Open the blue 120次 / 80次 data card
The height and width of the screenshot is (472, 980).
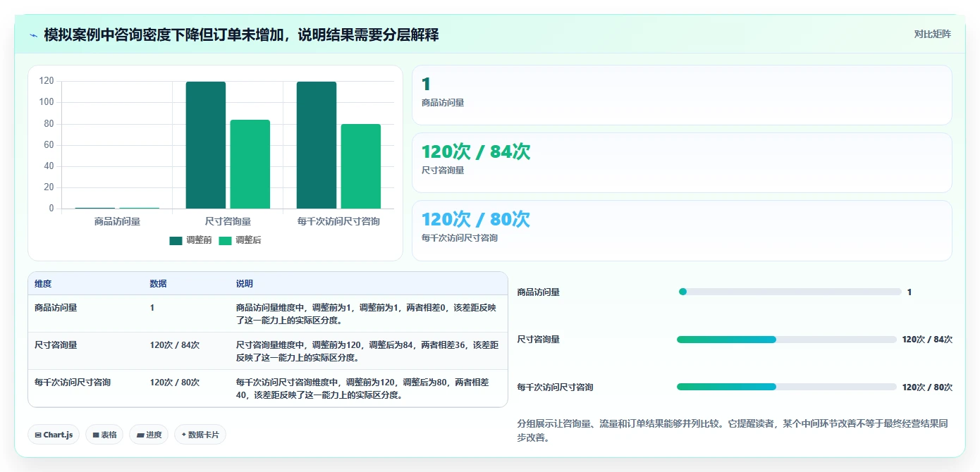(x=682, y=230)
